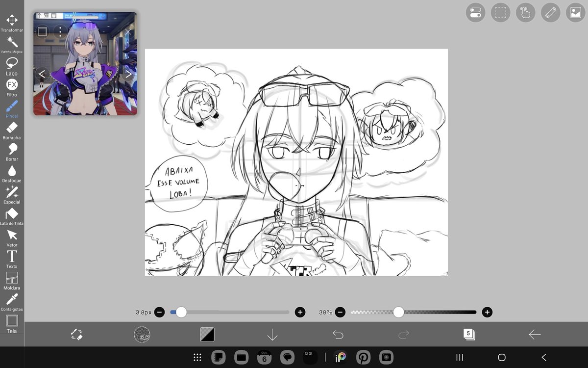Click the brush thickness slider handle

(181, 312)
